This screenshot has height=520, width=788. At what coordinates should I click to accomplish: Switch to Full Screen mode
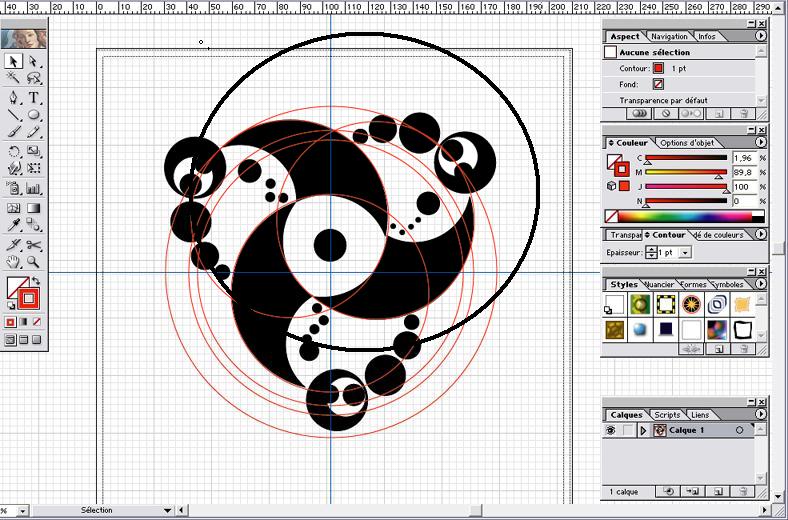36,340
